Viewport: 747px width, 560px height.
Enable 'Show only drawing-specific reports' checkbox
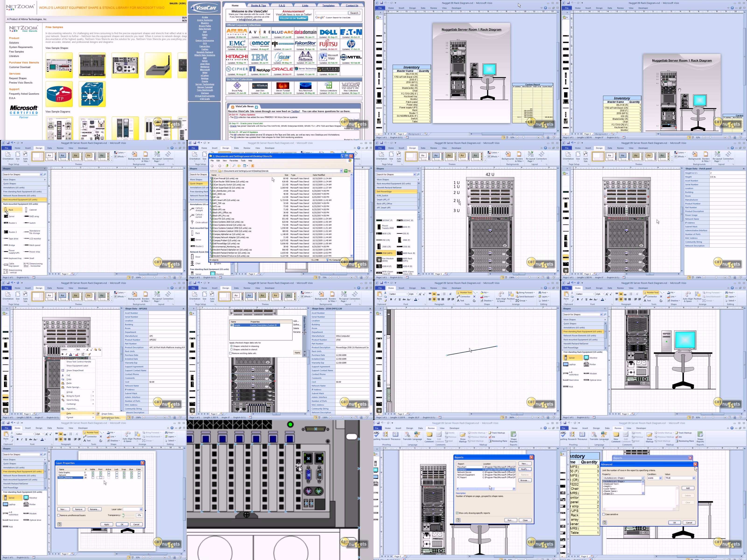click(457, 513)
